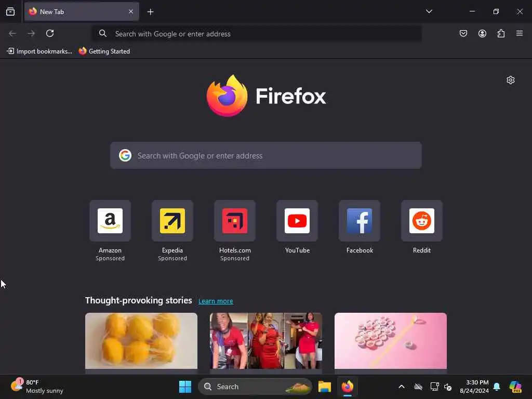
Task: Click the Firefox logo on page
Action: point(266,96)
